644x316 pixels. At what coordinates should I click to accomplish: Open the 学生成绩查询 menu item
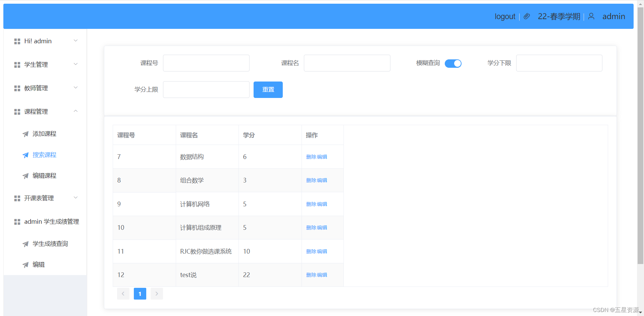point(45,244)
